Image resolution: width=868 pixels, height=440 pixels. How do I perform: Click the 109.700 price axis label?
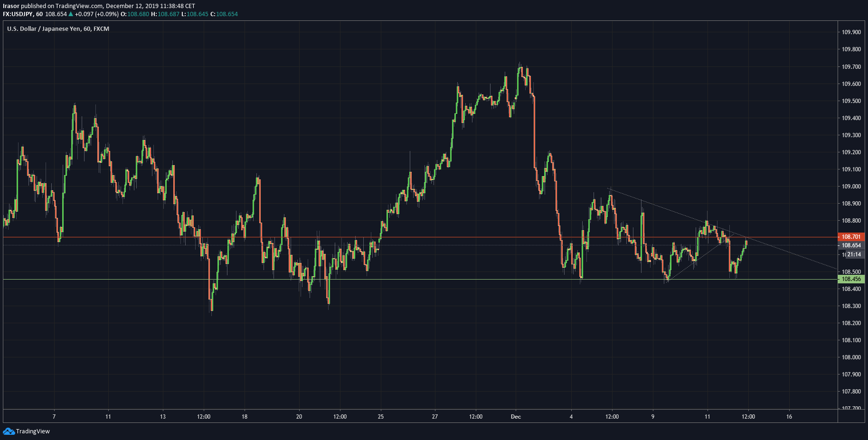[x=851, y=67]
